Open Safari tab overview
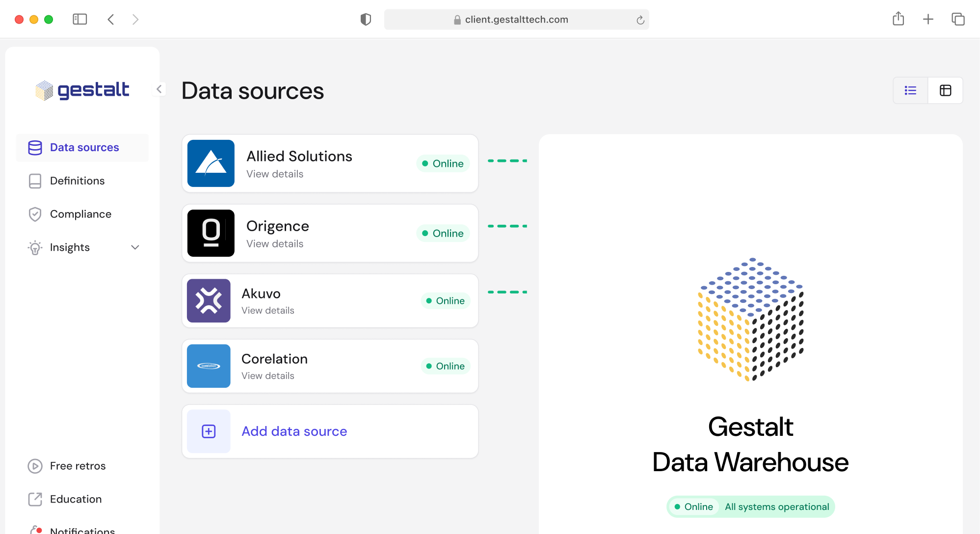Viewport: 980px width, 534px height. 958,19
